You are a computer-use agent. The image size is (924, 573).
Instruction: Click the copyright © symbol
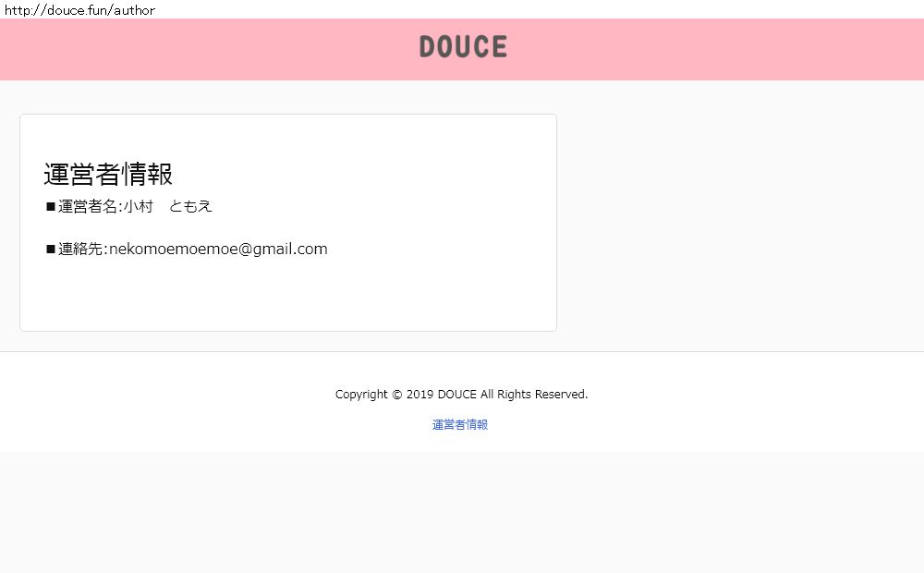click(396, 395)
